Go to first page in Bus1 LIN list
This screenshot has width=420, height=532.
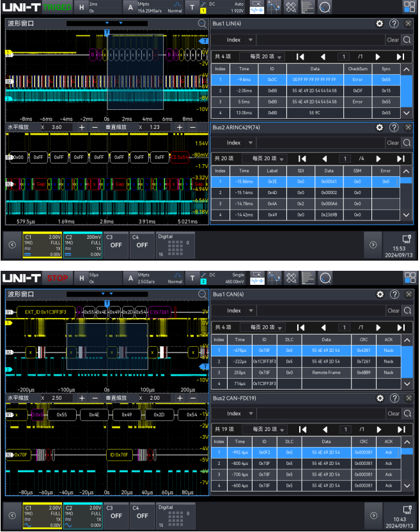click(x=300, y=56)
